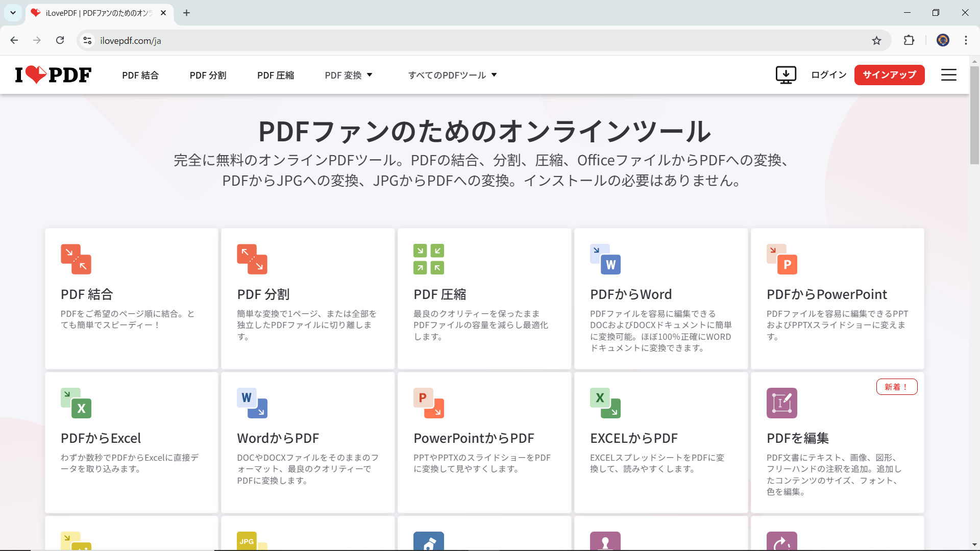Click the PowerPointからPDF card description
980x551 pixels.
coord(482,463)
